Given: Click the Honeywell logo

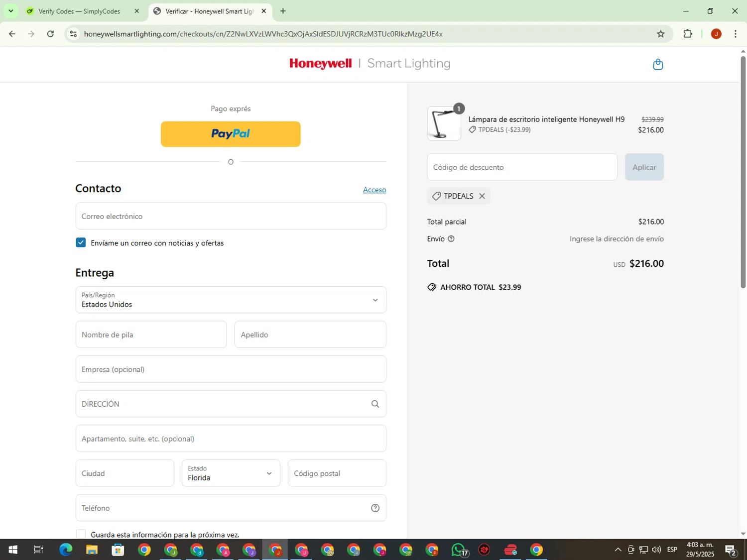Looking at the screenshot, I should 320,64.
